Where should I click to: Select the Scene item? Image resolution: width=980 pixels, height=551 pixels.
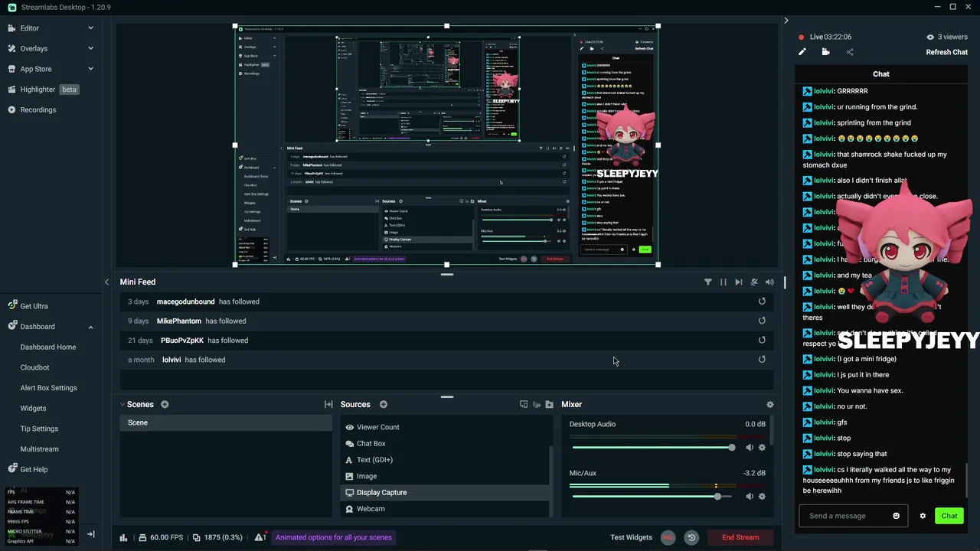(x=226, y=422)
